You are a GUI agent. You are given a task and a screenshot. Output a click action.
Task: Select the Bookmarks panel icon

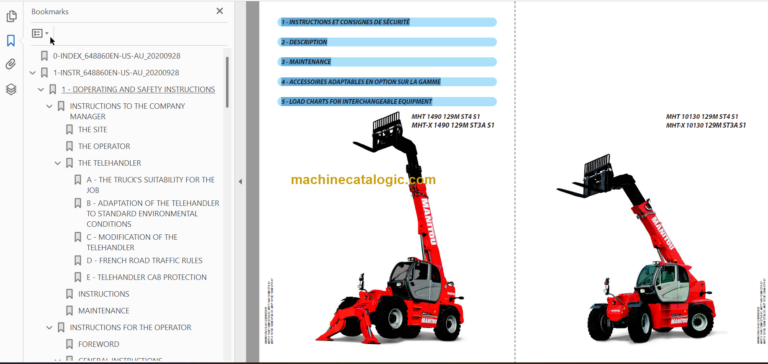click(11, 41)
